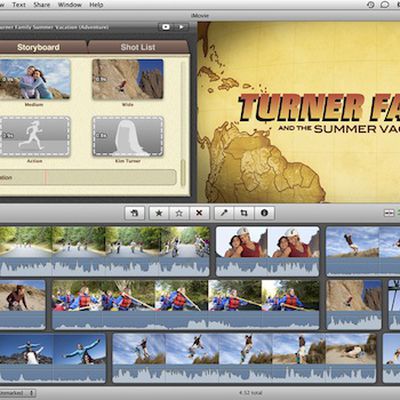
Task: Click the swap events and projects icon
Action: coord(389,213)
